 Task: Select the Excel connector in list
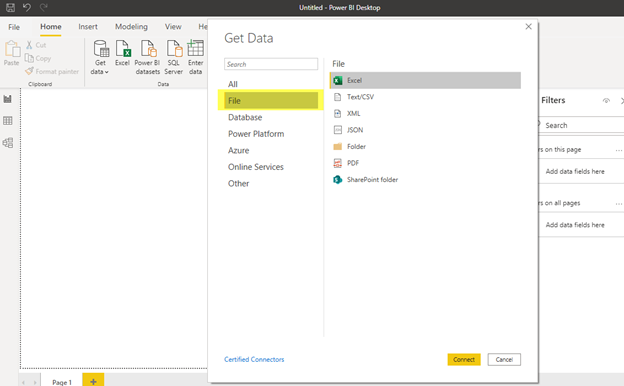pos(425,80)
